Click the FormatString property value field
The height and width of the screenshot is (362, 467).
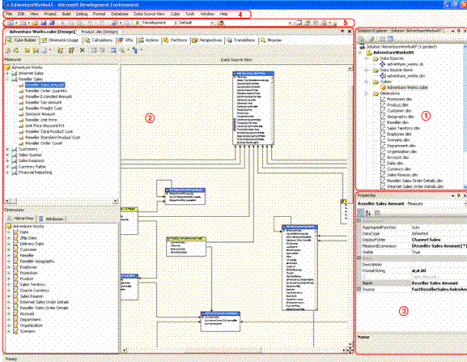coord(439,271)
